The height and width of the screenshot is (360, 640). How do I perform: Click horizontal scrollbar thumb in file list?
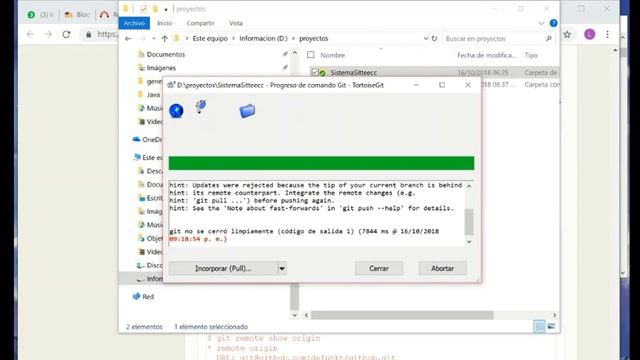click(402, 315)
